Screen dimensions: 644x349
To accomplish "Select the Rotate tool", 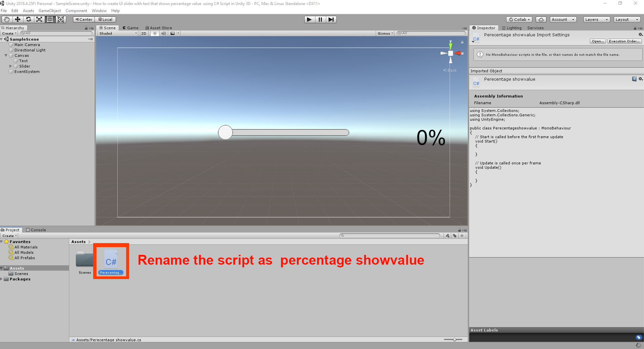I will point(28,20).
